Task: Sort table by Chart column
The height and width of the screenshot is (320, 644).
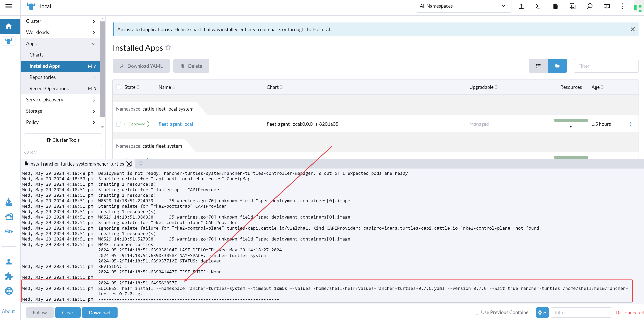Action: point(274,87)
